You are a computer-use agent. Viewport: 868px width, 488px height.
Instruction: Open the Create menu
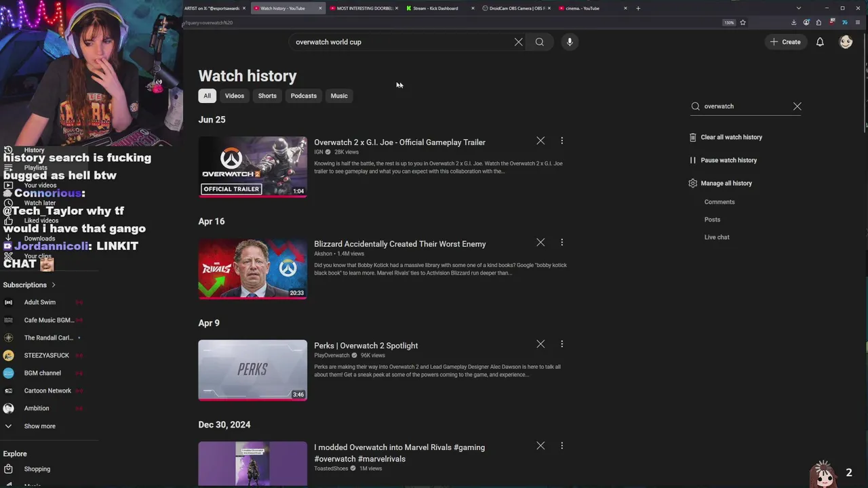point(785,42)
